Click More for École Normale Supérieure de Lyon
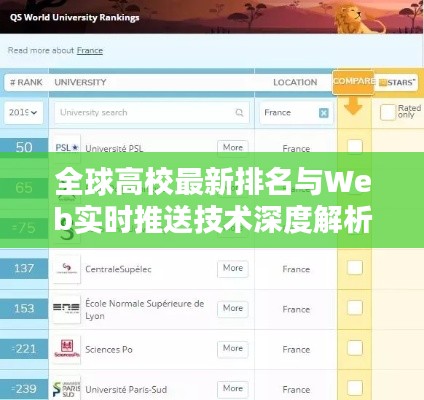 click(x=233, y=309)
